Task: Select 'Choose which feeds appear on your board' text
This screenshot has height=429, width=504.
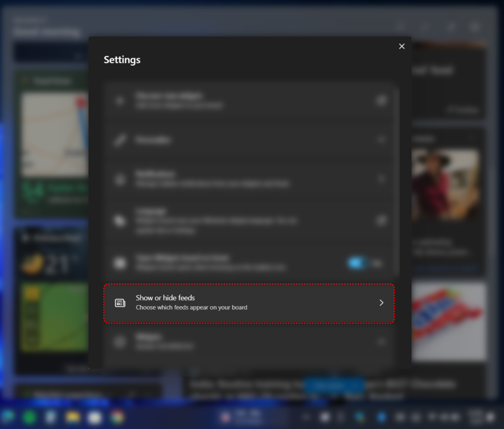Action: (x=191, y=308)
